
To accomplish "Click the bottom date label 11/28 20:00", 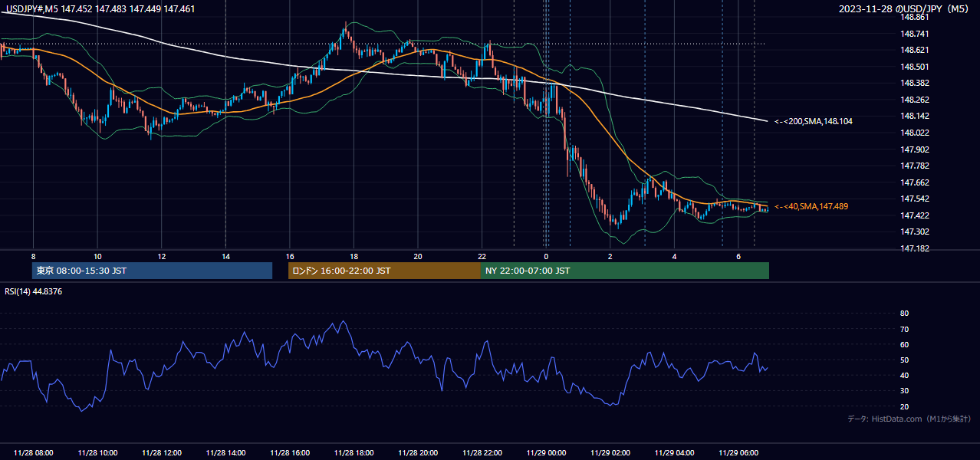I will tap(418, 453).
